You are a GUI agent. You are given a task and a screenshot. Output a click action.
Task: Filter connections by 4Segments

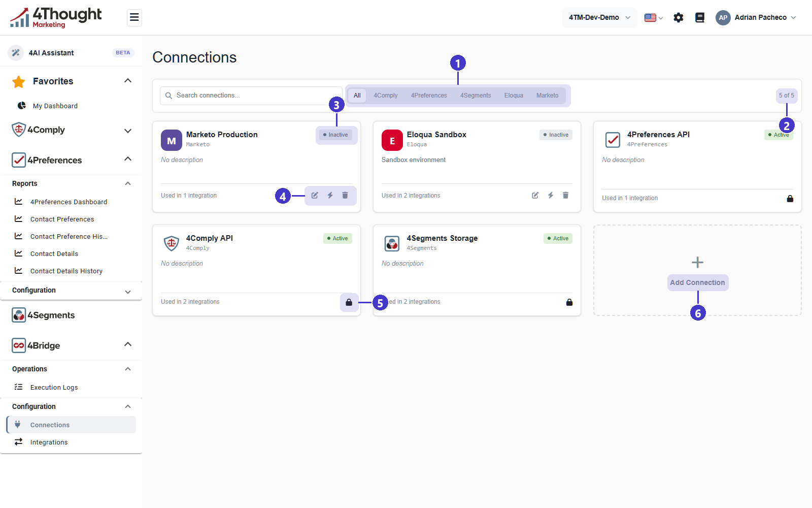coord(476,96)
